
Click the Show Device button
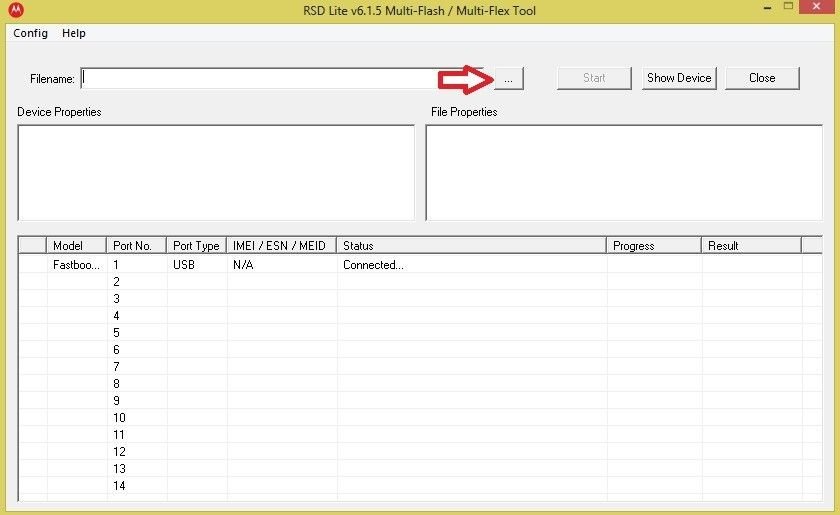[x=679, y=78]
